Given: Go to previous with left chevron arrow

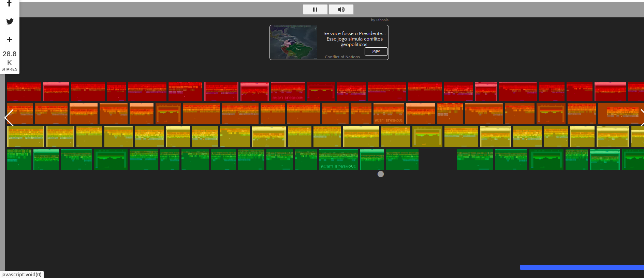Looking at the screenshot, I should [x=9, y=118].
